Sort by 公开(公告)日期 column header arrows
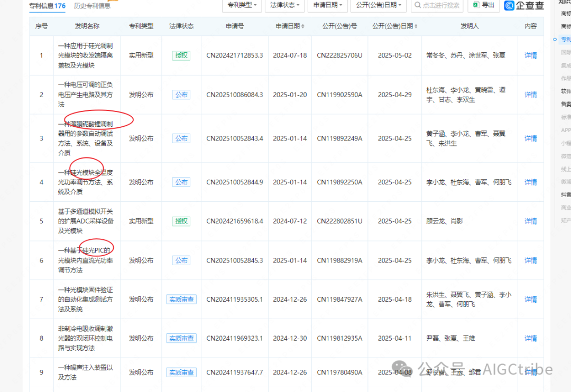 416,26
